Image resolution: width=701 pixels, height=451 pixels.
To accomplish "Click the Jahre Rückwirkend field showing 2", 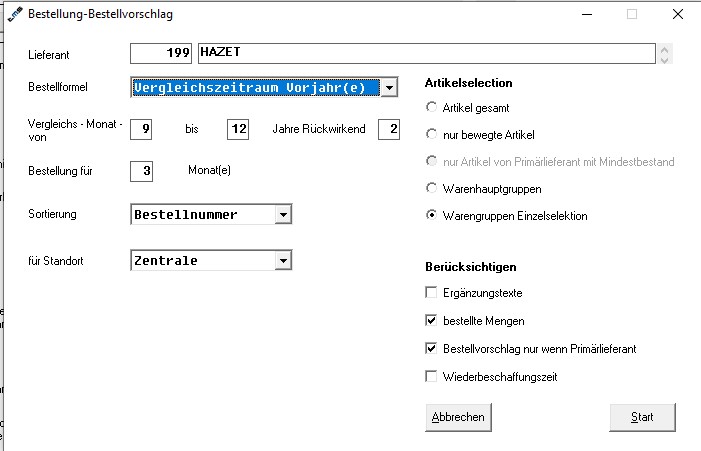I will [389, 129].
